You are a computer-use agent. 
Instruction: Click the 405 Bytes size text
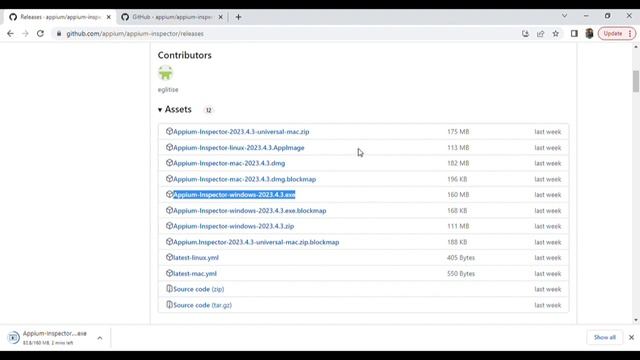coord(461,258)
